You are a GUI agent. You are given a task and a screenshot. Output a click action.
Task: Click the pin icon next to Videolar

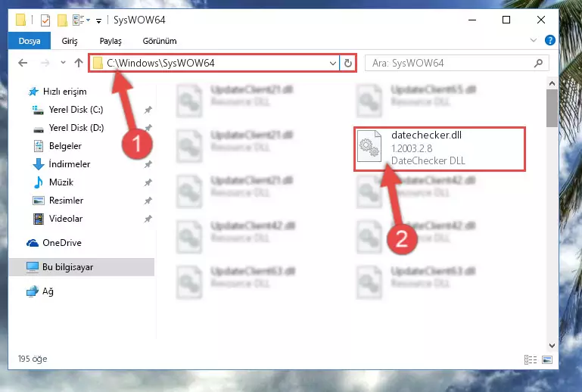point(148,219)
